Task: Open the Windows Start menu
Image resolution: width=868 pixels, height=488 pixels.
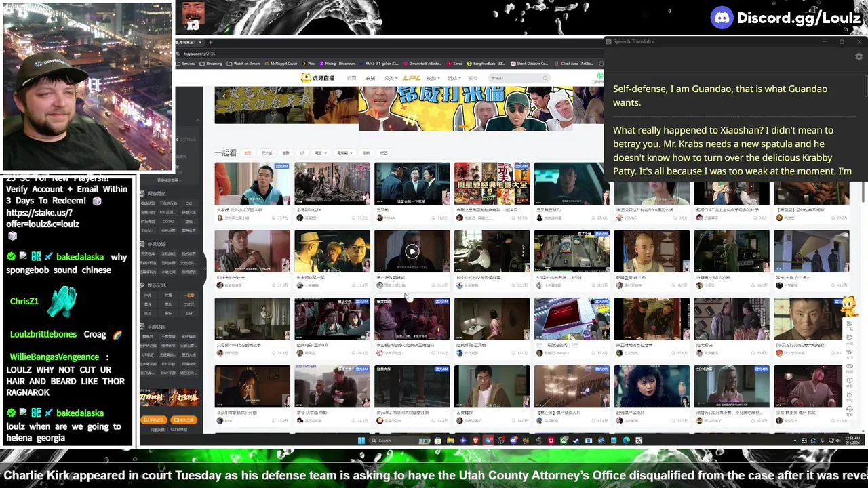Action: [x=361, y=440]
